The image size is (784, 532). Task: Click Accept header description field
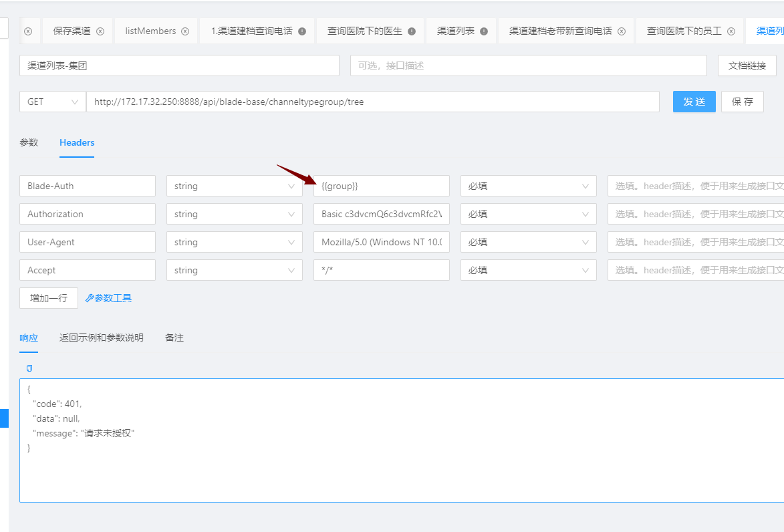click(696, 270)
